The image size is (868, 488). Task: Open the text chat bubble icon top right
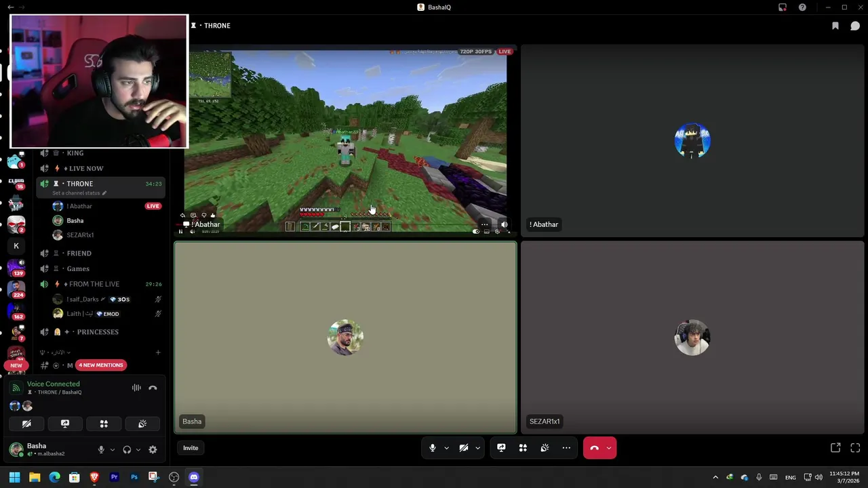click(855, 26)
